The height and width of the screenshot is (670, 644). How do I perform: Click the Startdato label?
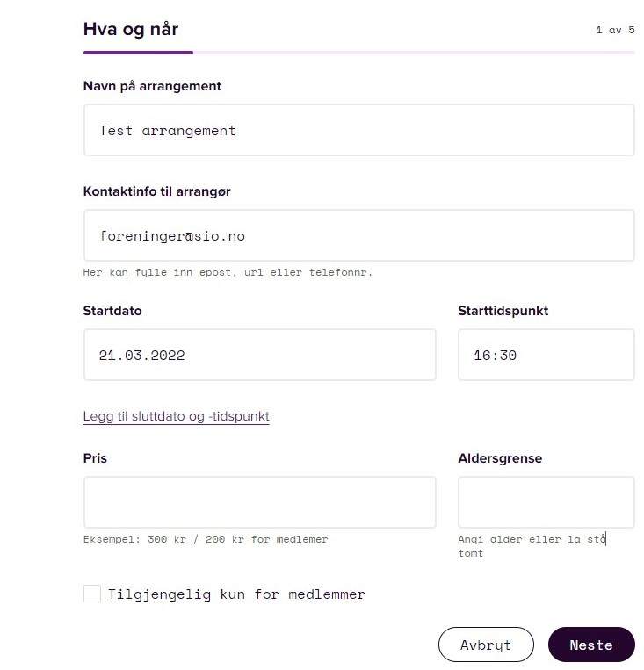[112, 311]
